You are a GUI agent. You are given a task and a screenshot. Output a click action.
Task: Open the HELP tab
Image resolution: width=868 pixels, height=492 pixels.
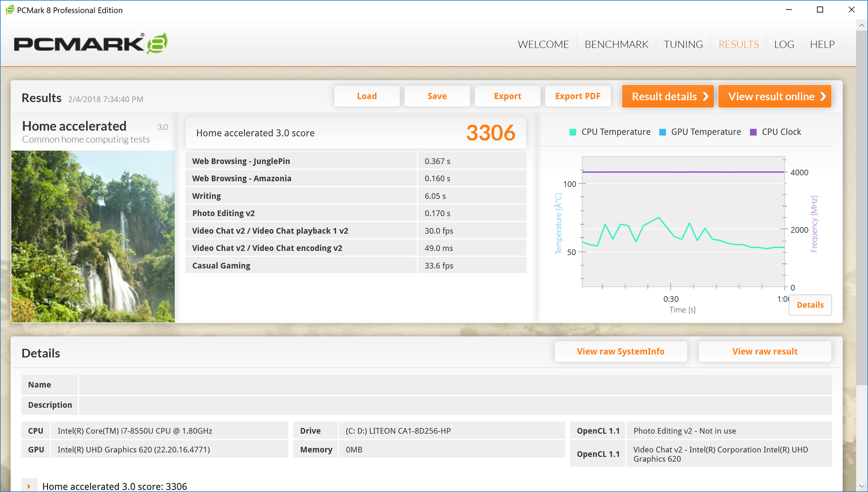[822, 44]
